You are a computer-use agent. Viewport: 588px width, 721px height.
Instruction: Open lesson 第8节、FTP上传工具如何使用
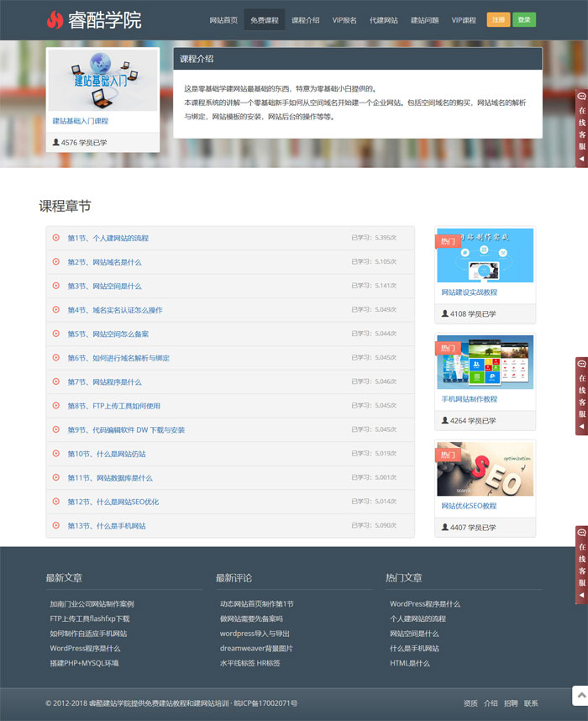coord(114,406)
